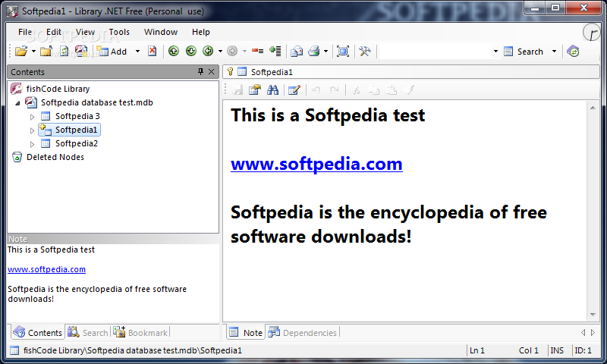This screenshot has height=364, width=607.
Task: Open the print options dropdown arrow
Action: click(x=326, y=51)
